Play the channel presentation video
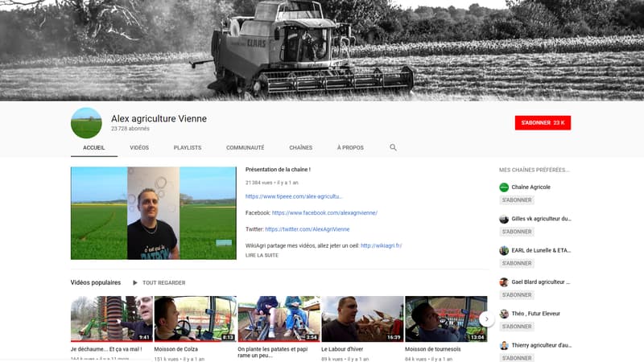This screenshot has width=644, height=362. point(153,213)
